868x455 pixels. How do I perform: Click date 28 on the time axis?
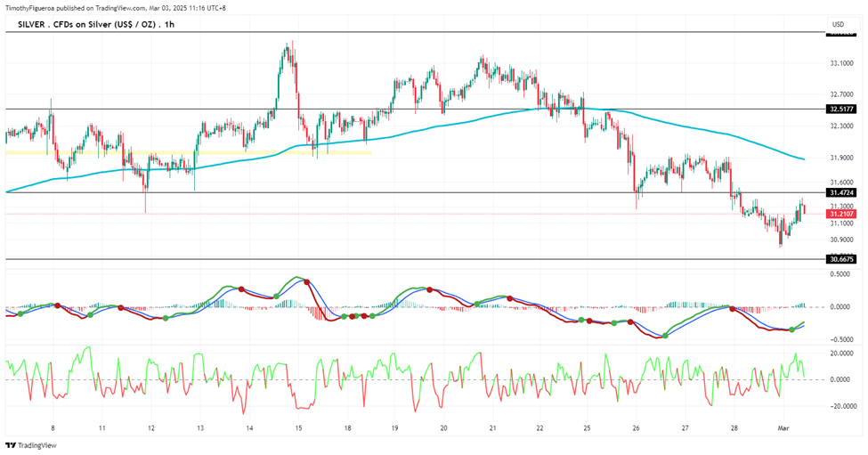(734, 428)
